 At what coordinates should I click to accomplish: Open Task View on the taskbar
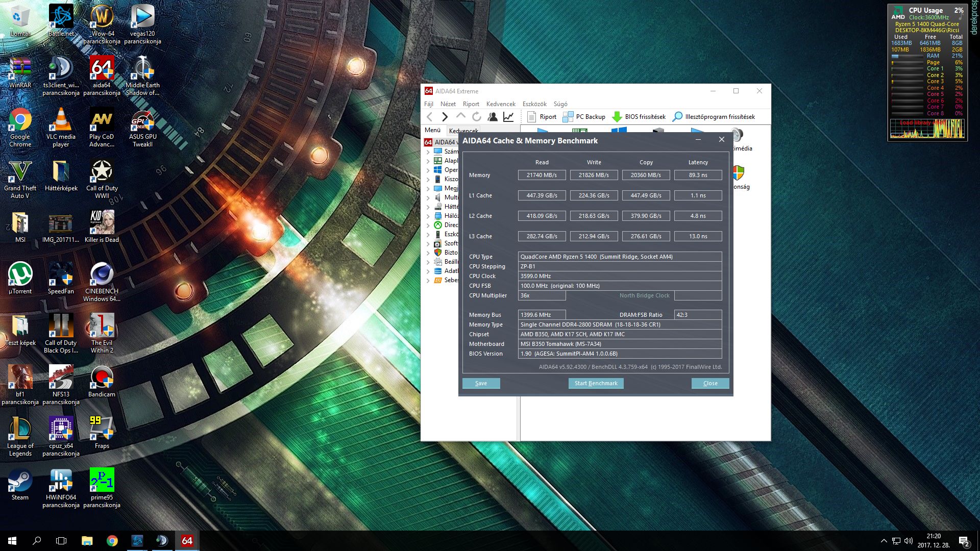pos(61,541)
